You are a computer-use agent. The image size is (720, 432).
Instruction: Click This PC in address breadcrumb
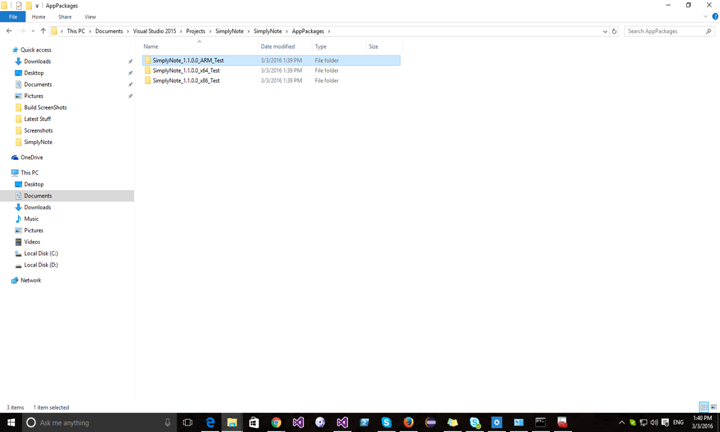click(76, 31)
